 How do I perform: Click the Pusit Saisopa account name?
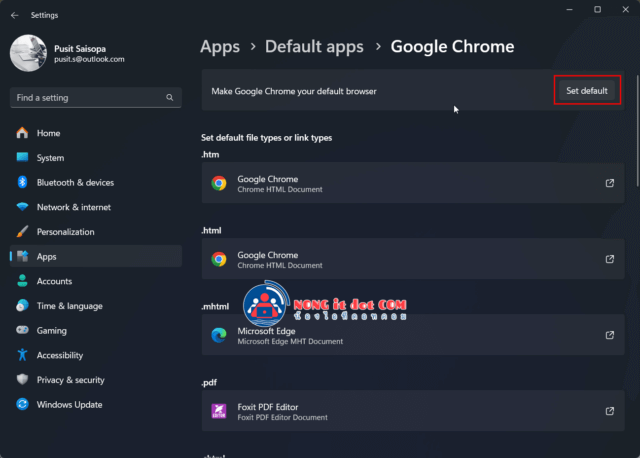click(80, 49)
